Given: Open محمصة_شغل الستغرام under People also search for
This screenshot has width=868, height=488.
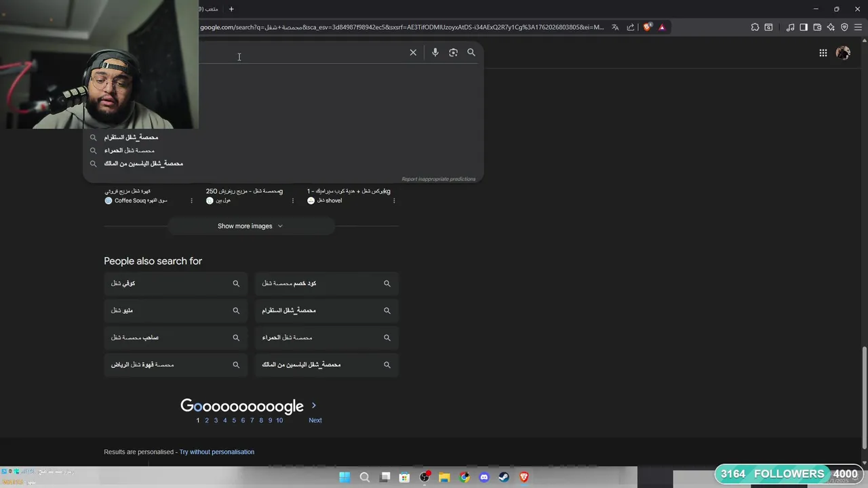Looking at the screenshot, I should 326,310.
